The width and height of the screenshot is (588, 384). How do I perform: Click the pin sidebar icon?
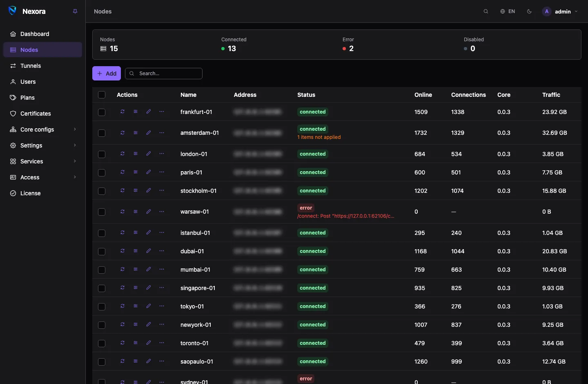[75, 11]
